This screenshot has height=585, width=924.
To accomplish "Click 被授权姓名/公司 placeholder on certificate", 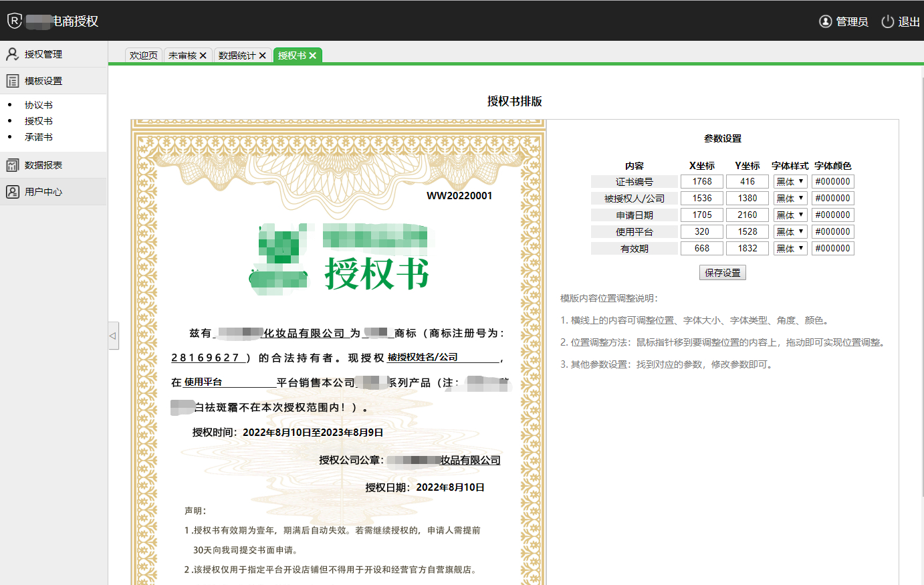I will [x=423, y=357].
